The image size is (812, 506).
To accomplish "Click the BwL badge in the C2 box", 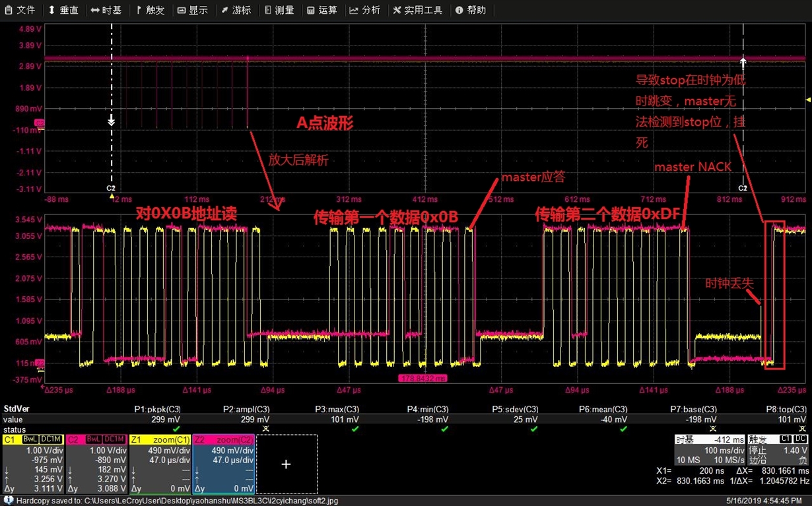I will (x=94, y=439).
